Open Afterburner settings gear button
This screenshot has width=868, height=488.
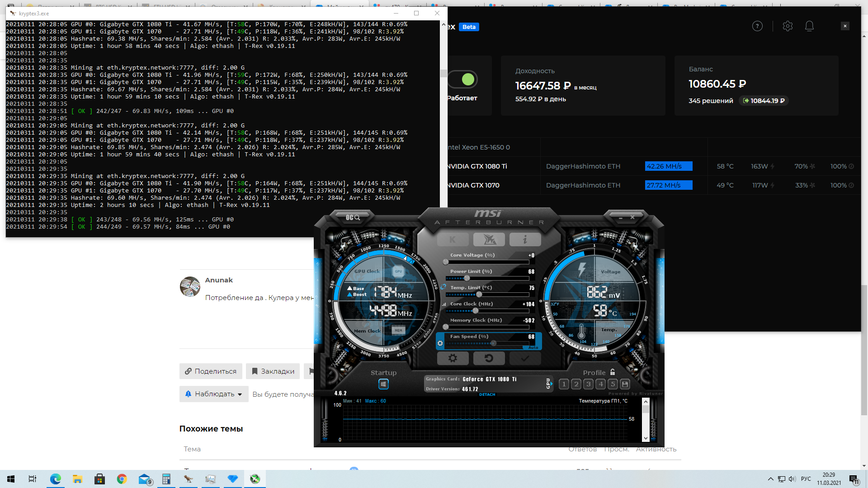(x=453, y=358)
